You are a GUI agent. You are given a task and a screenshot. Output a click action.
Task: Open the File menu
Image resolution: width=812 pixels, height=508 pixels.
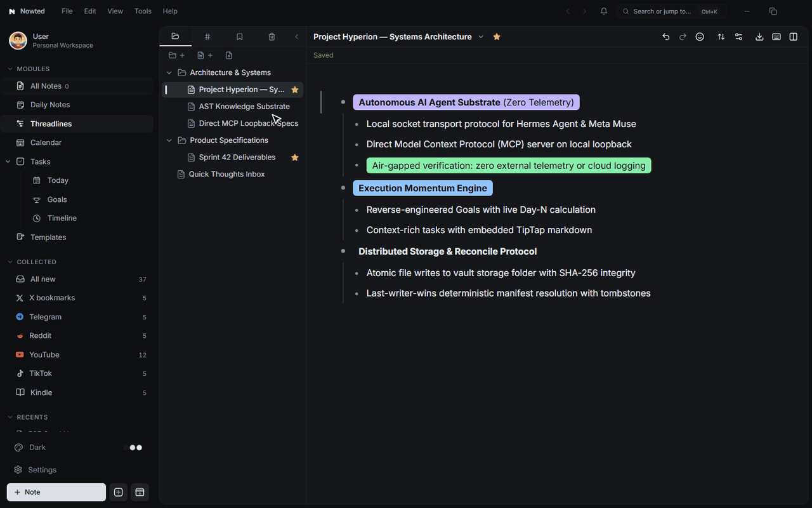pyautogui.click(x=67, y=11)
